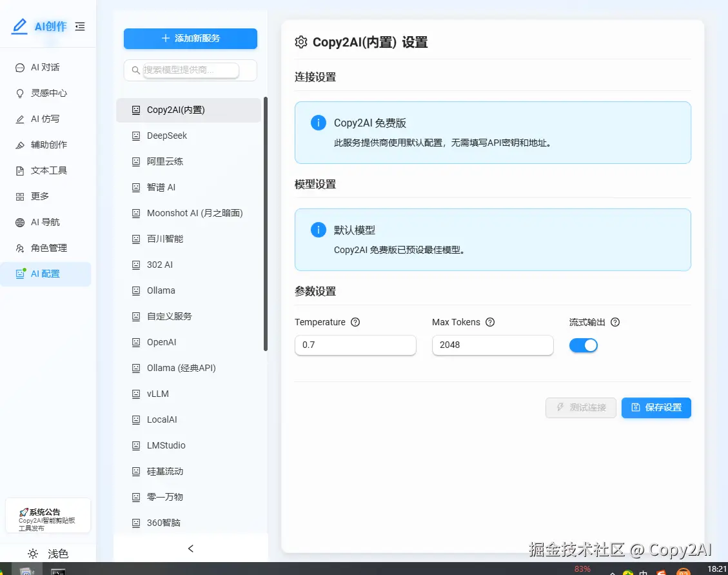Open AI 仿写 page

(46, 119)
